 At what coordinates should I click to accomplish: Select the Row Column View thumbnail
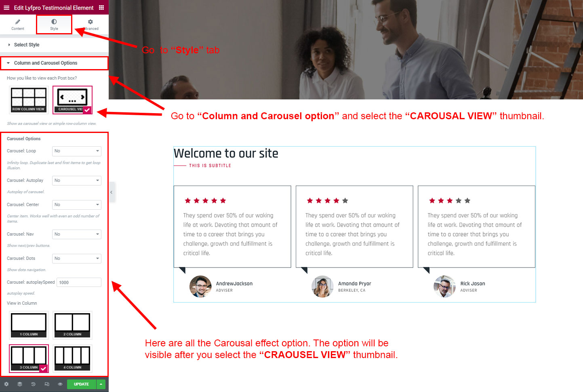coord(29,100)
